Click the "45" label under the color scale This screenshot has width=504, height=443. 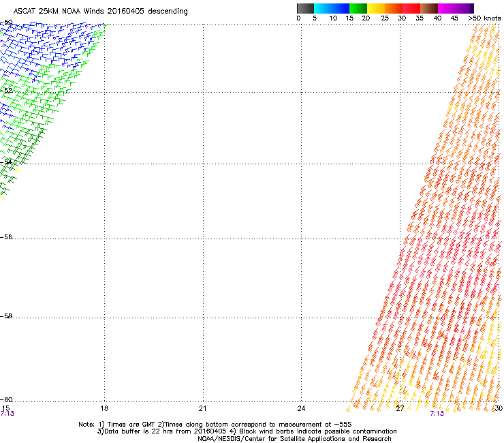454,18
